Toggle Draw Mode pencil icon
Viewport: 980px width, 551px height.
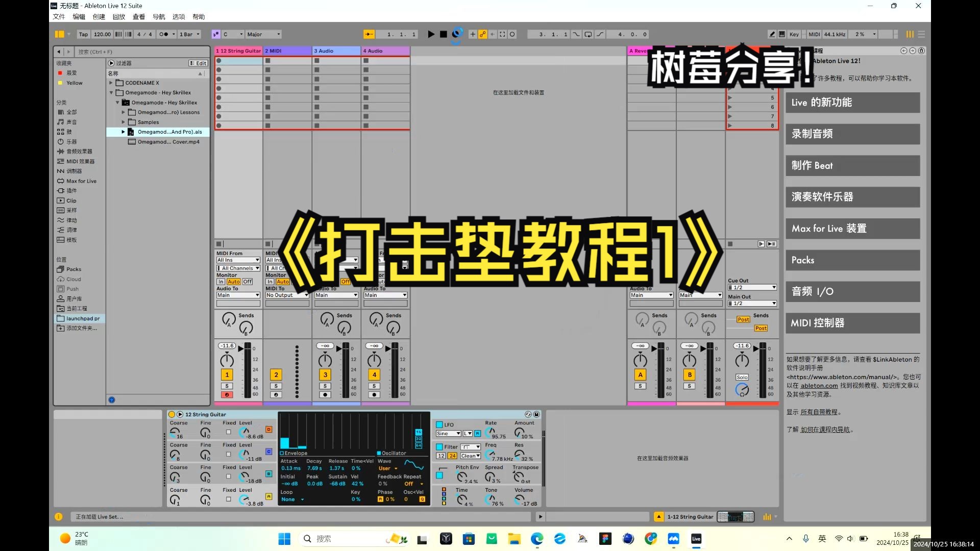tap(772, 34)
